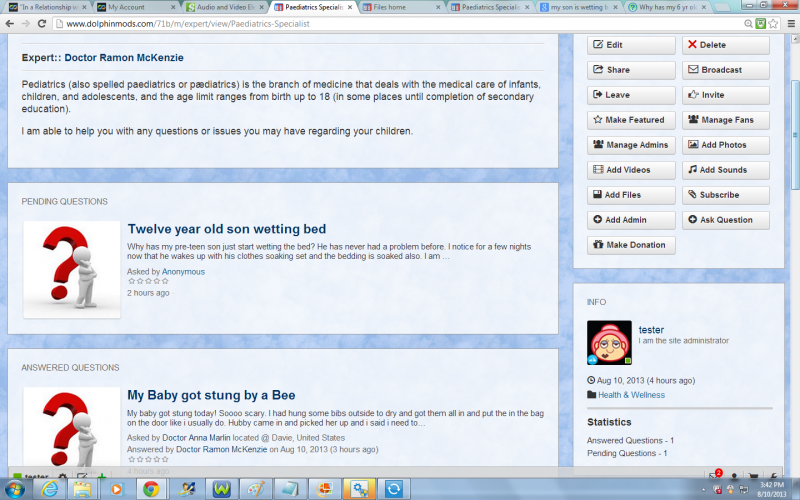Click Add Photos button
Screen dimensions: 800x500
tap(726, 145)
